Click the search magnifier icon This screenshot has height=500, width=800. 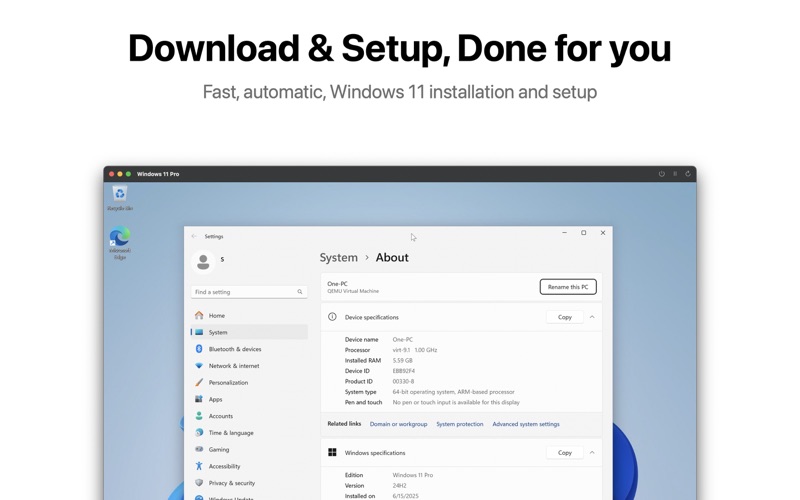point(300,292)
